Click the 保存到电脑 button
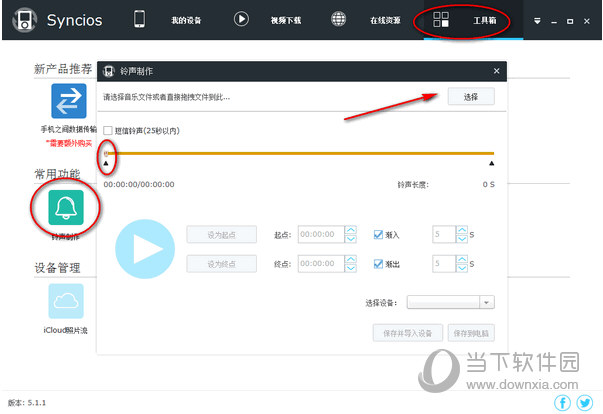Image resolution: width=603 pixels, height=414 pixels. tap(471, 333)
